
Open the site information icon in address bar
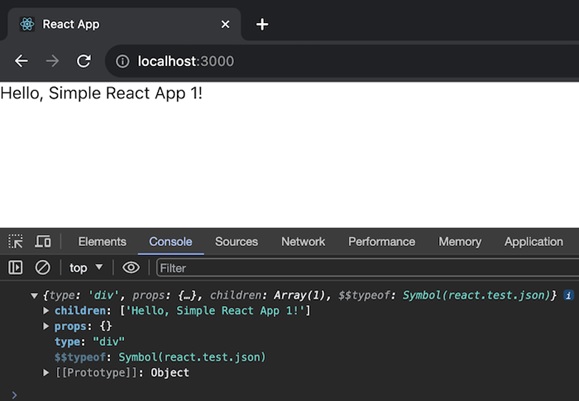click(x=123, y=61)
